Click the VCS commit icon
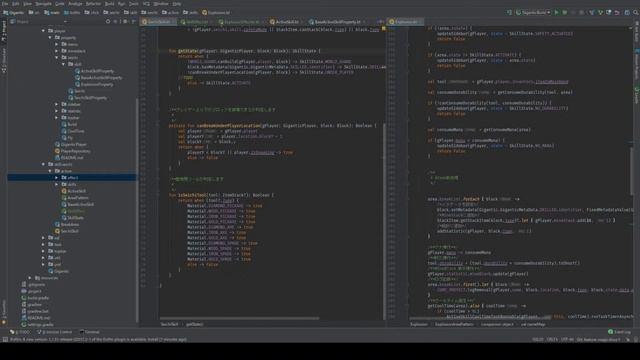 click(x=600, y=13)
